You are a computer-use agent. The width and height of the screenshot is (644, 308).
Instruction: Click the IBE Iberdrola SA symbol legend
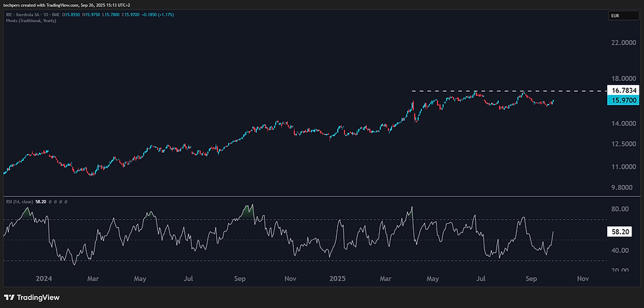tap(32, 14)
